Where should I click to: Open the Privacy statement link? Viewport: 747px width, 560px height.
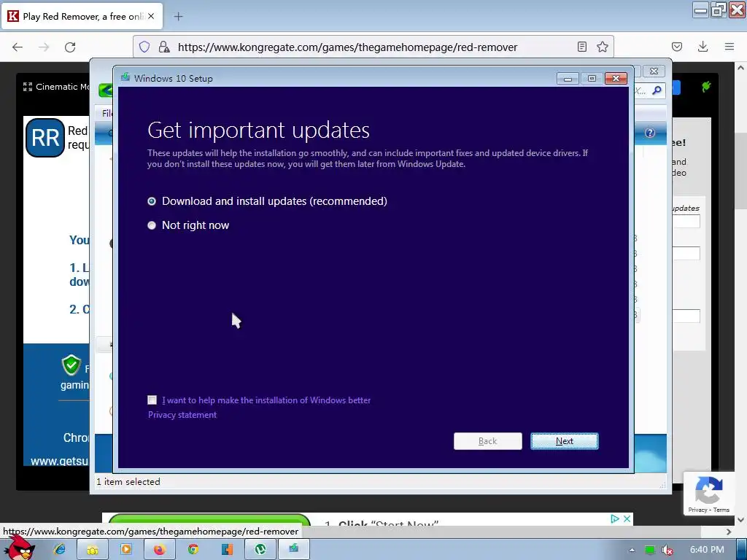coord(182,415)
